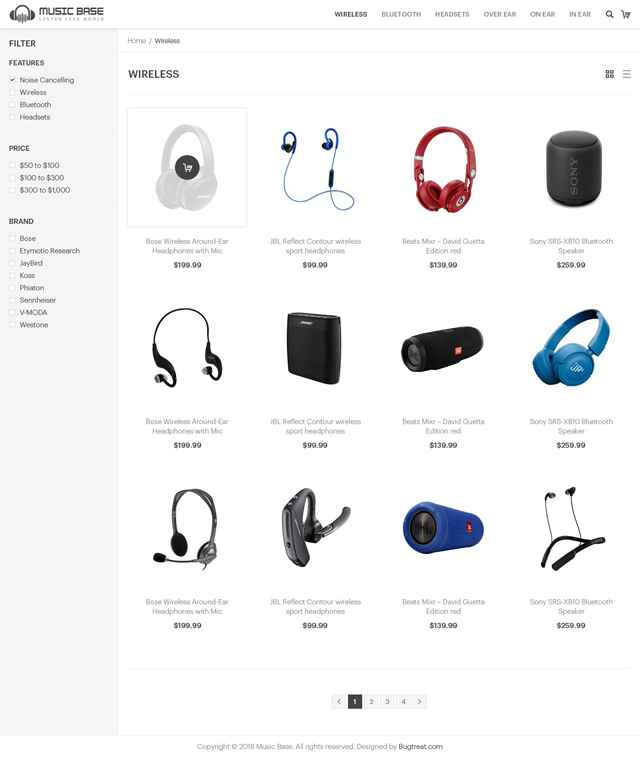
Task: Switch to grid view layout icon
Action: coord(610,74)
